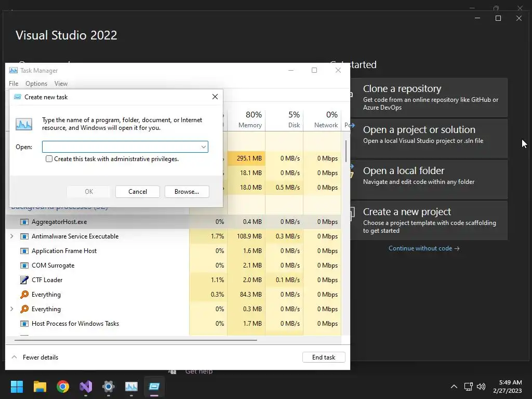The image size is (532, 399).
Task: Open the Open field dropdown arrow
Action: [203, 147]
